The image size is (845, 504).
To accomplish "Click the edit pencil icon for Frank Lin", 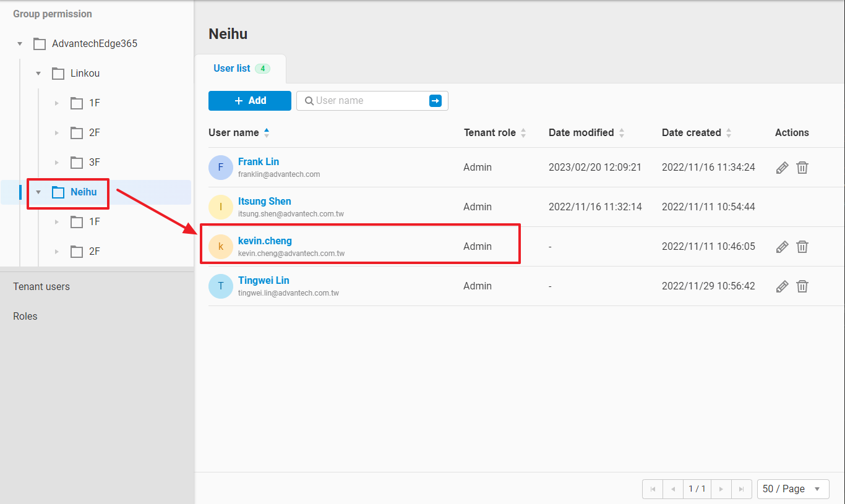I will [782, 168].
